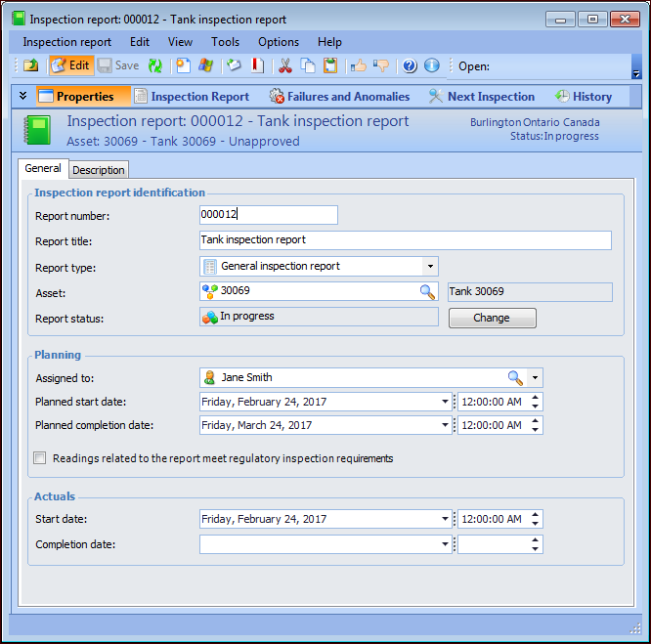Open the Completion date dropdown calendar

(x=445, y=544)
